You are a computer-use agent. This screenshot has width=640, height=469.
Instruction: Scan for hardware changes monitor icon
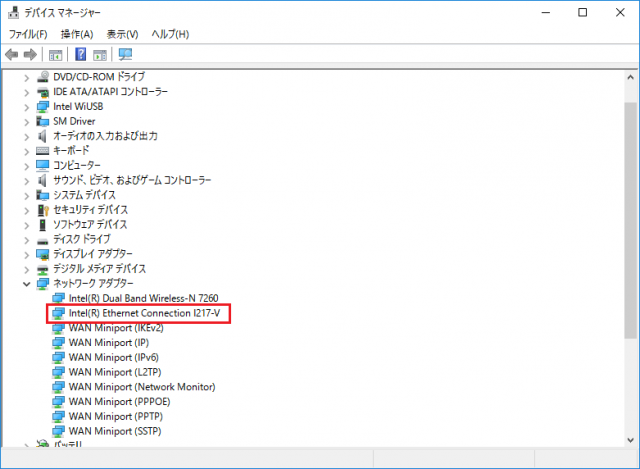click(x=125, y=54)
